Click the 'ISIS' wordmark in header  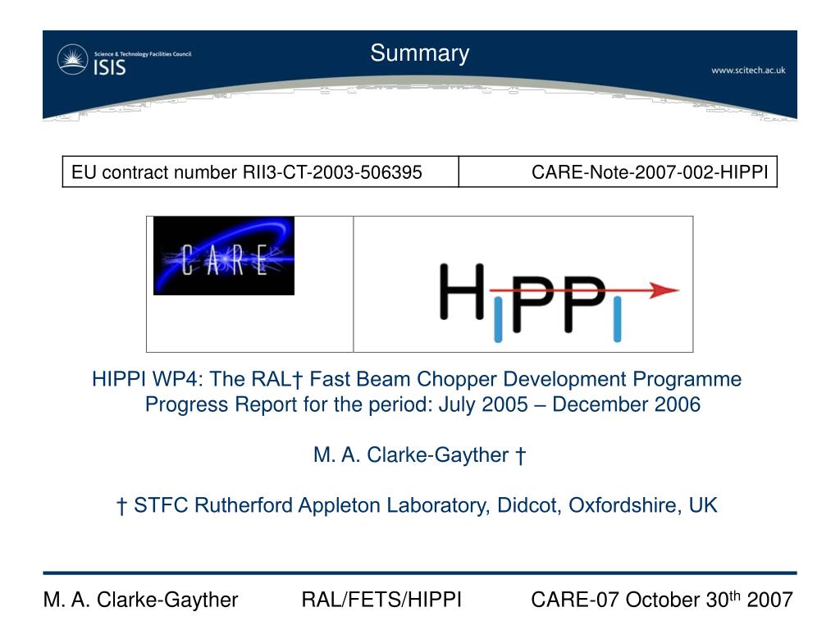coord(110,67)
